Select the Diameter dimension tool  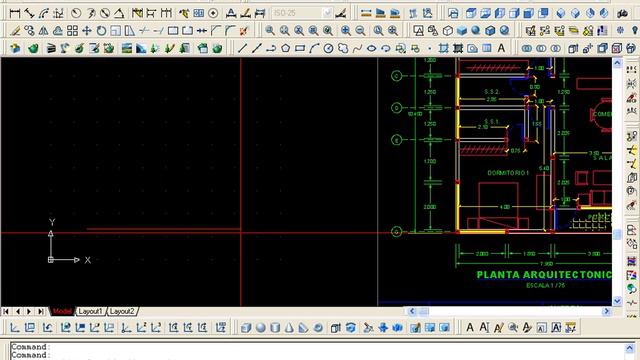tap(105, 13)
